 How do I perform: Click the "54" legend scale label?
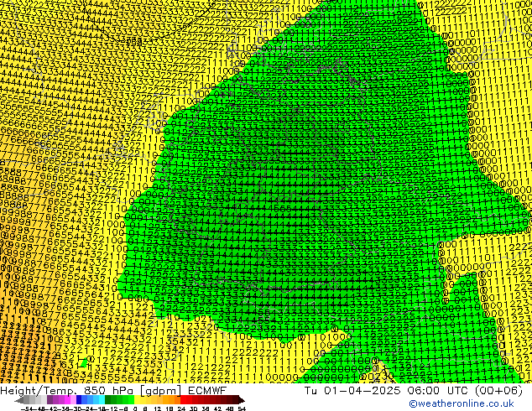[x=242, y=408]
